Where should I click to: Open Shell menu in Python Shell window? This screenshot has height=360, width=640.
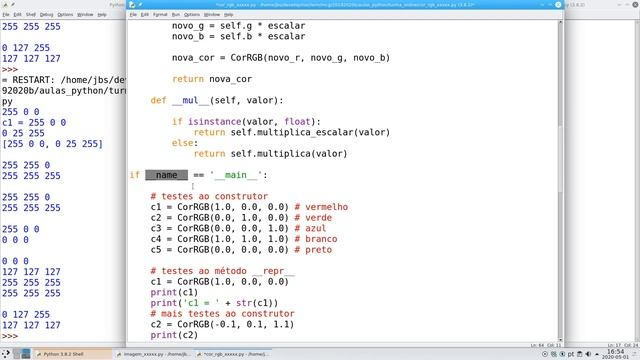click(31, 14)
